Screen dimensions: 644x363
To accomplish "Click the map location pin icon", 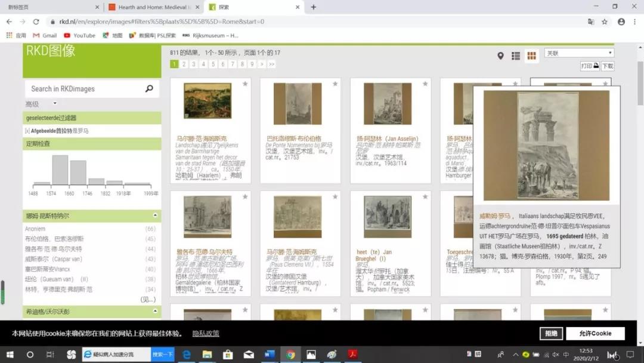I will pyautogui.click(x=500, y=56).
